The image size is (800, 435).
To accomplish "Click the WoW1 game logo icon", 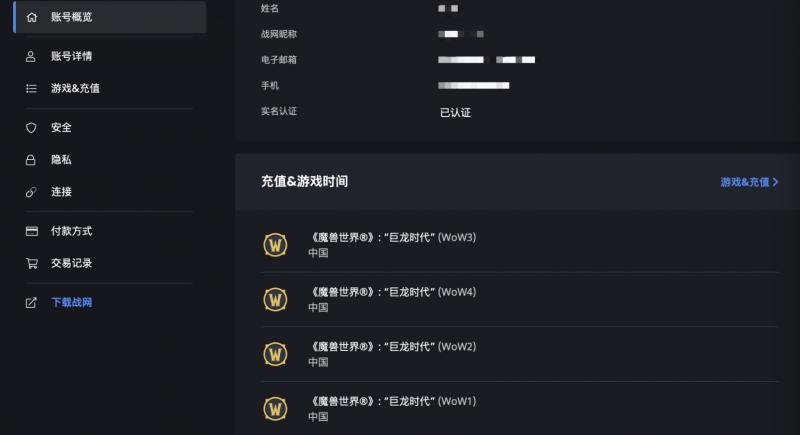I will point(275,408).
